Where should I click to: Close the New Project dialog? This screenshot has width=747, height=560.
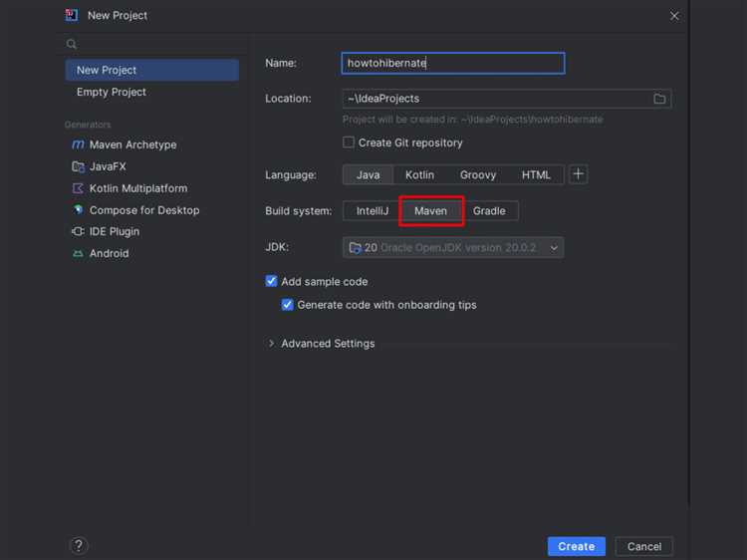[x=674, y=16]
